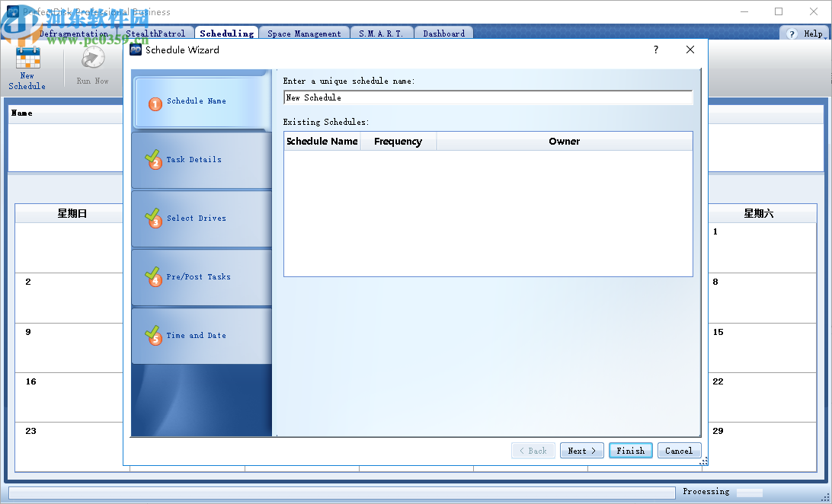Click the number 1 badge on Schedule Name step
This screenshot has height=504, width=832.
(x=155, y=101)
